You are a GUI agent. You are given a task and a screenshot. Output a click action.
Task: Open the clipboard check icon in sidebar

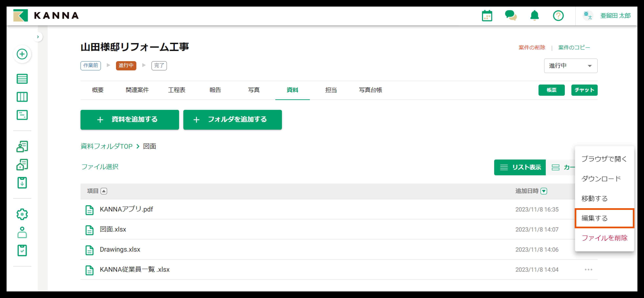coord(22,250)
